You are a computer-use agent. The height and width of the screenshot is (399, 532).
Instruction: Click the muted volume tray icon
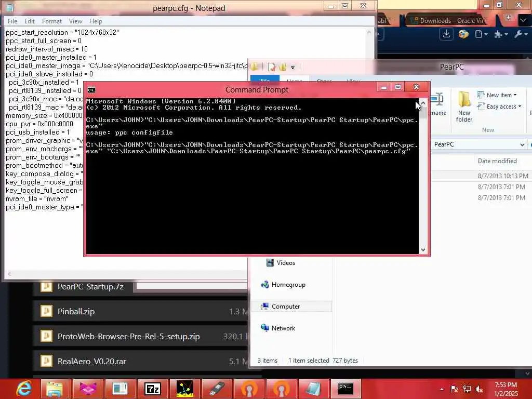(x=480, y=389)
